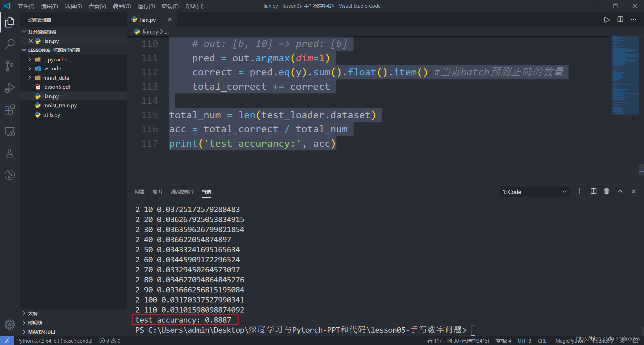Screen dimensions: 644x345
Task: Expand the mnist_data folder
Action: 30,78
